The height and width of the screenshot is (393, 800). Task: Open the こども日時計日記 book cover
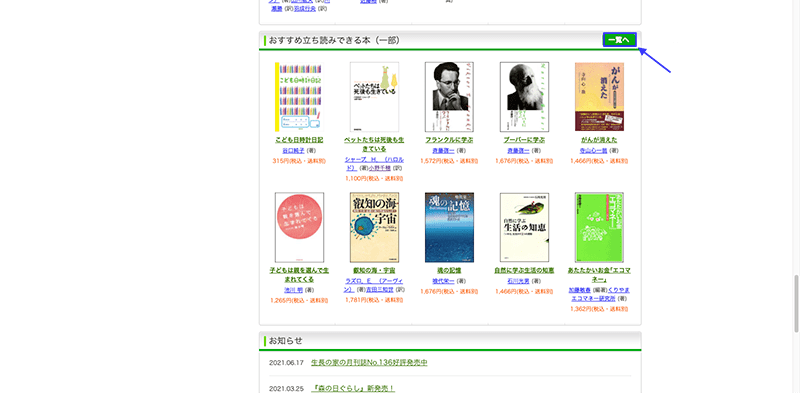pos(299,97)
